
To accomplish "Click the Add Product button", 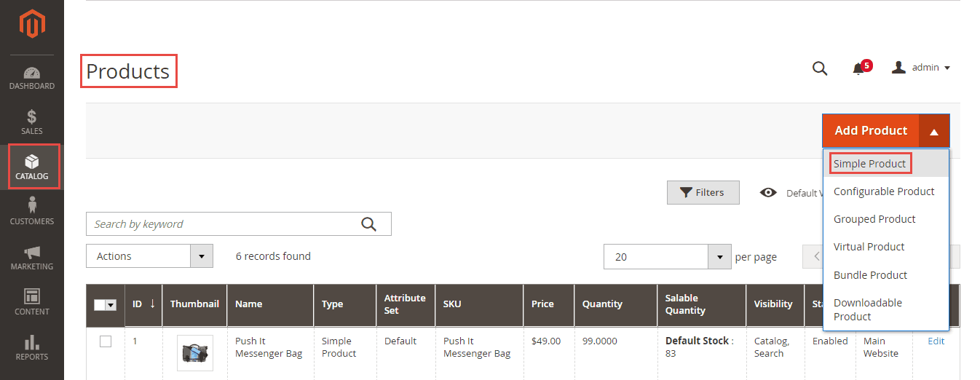I will 871,131.
